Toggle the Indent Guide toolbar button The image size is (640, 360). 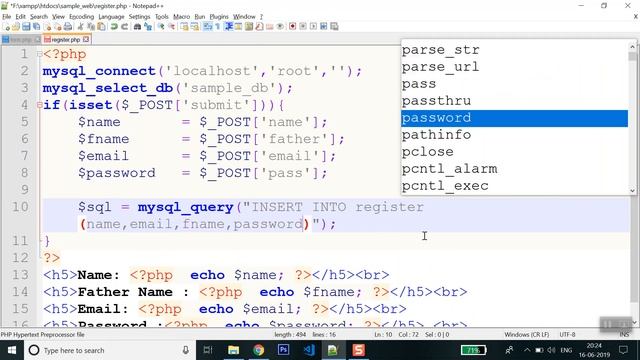229,27
